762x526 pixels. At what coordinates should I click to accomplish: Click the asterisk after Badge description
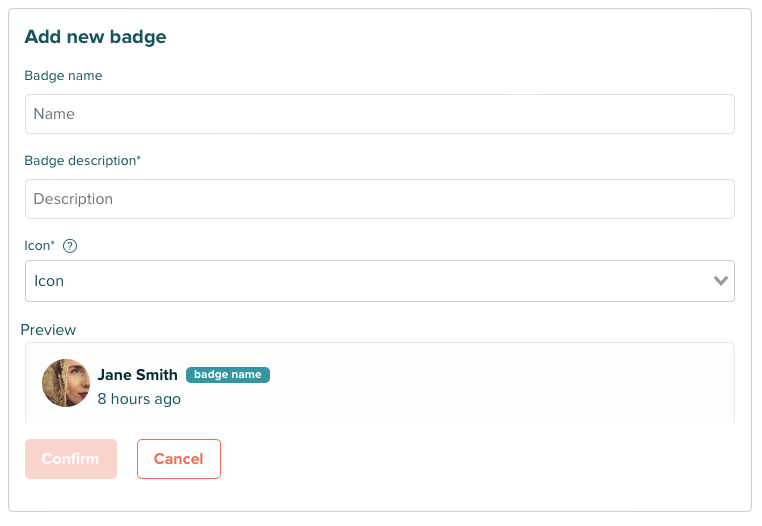point(139,158)
